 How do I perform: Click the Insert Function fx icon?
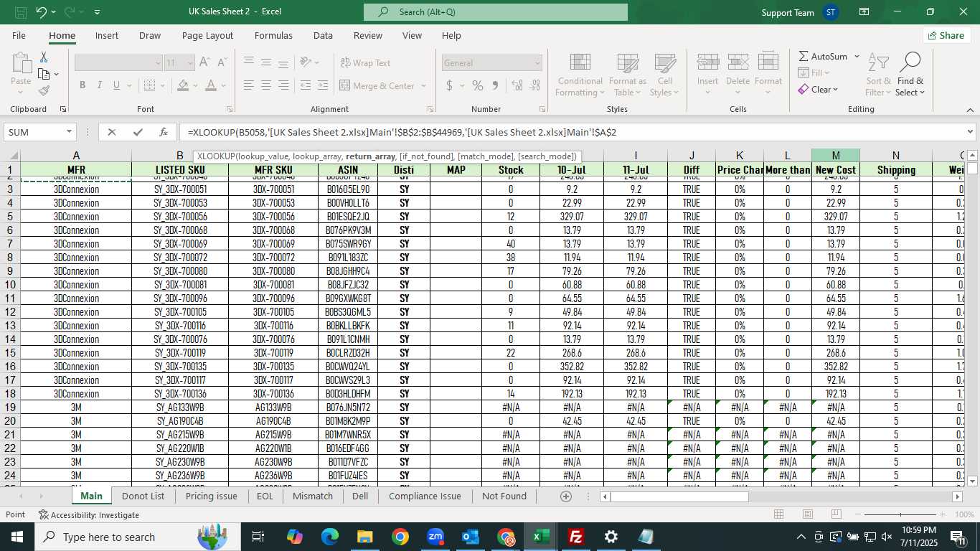tap(164, 132)
